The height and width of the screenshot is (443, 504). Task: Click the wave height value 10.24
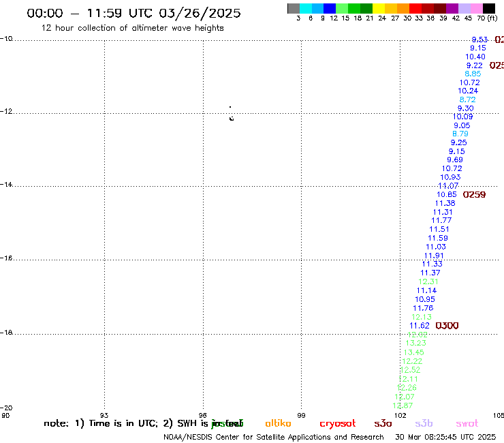tap(468, 91)
